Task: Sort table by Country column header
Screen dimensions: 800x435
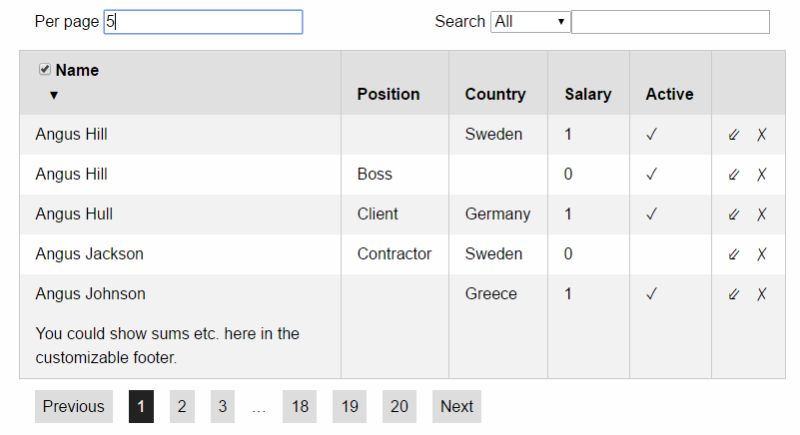Action: pyautogui.click(x=495, y=94)
